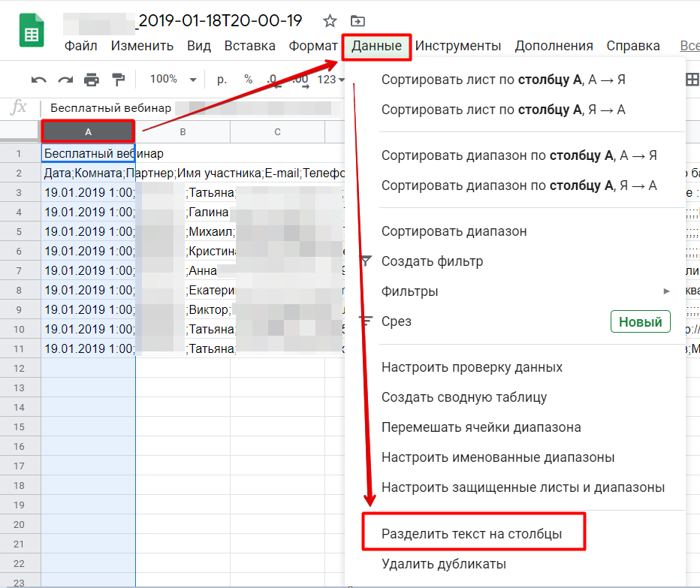Viewport: 700px width, 588px height.
Task: Click Создать фильтр menu entry
Action: (432, 261)
